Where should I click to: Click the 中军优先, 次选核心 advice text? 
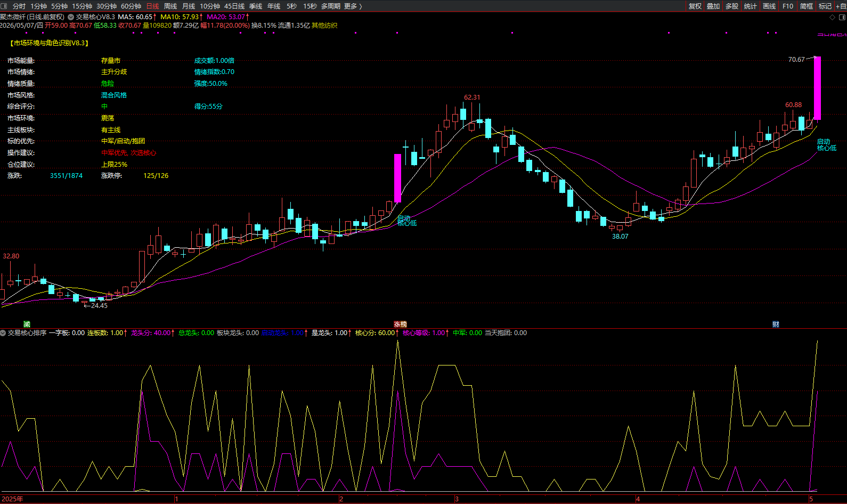point(129,153)
